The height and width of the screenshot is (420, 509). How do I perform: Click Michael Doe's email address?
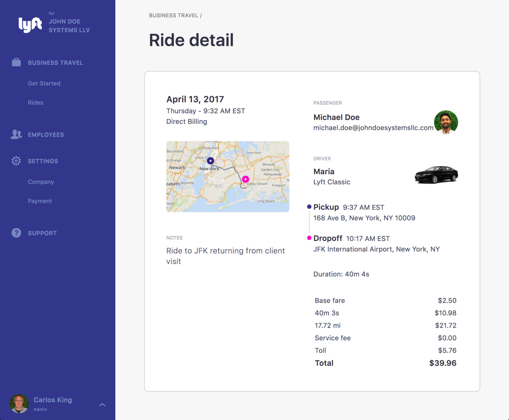pyautogui.click(x=373, y=128)
